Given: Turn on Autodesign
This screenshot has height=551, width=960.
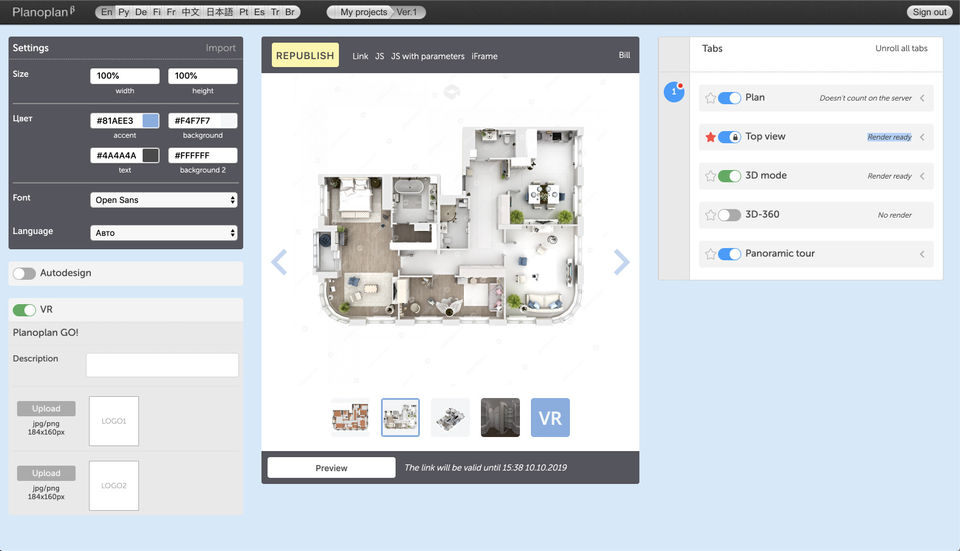Looking at the screenshot, I should (24, 274).
